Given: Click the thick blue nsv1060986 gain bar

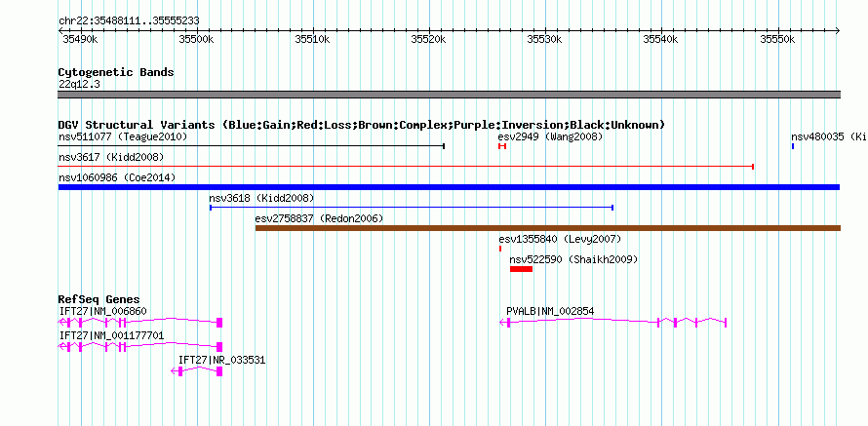Looking at the screenshot, I should (x=449, y=187).
